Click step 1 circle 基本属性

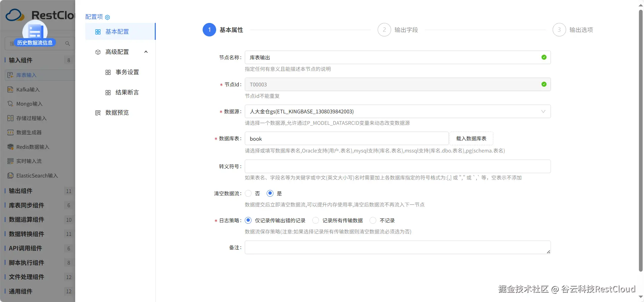209,30
